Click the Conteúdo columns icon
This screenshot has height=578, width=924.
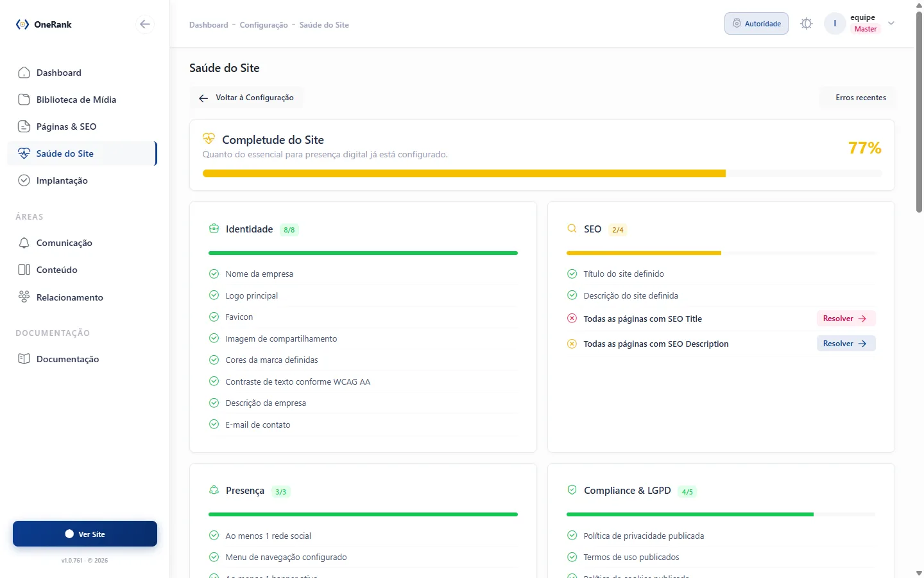click(x=24, y=270)
